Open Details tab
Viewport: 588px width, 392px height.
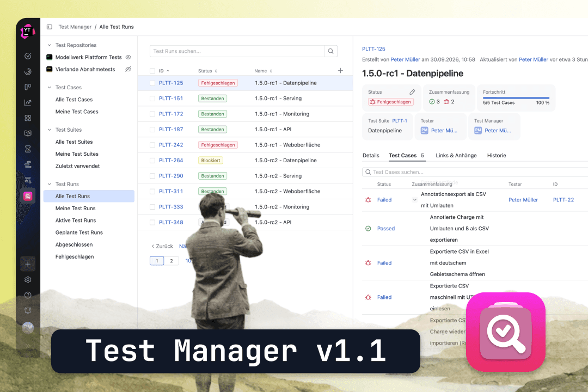coord(371,155)
